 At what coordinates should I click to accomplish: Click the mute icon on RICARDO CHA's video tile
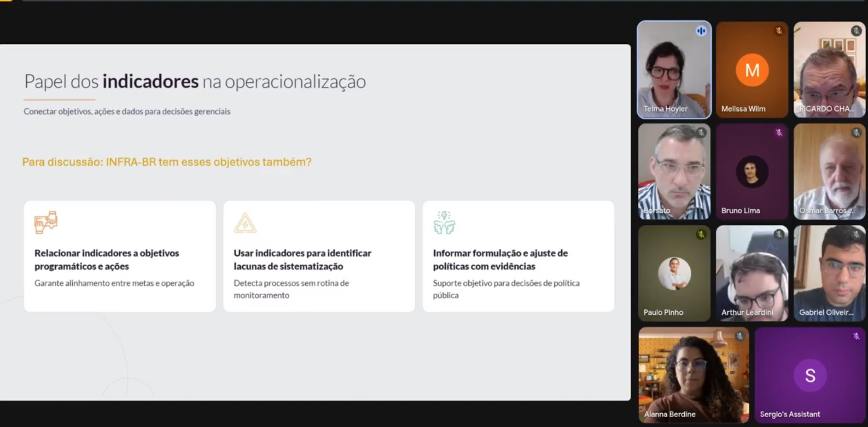(x=856, y=29)
